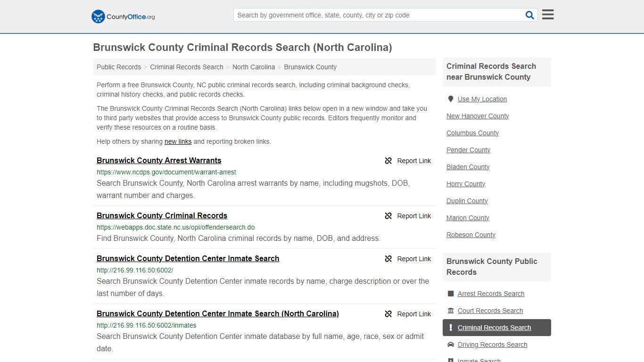Screen dimensions: 644x362
Task: Focus the government office search field
Action: click(379, 15)
